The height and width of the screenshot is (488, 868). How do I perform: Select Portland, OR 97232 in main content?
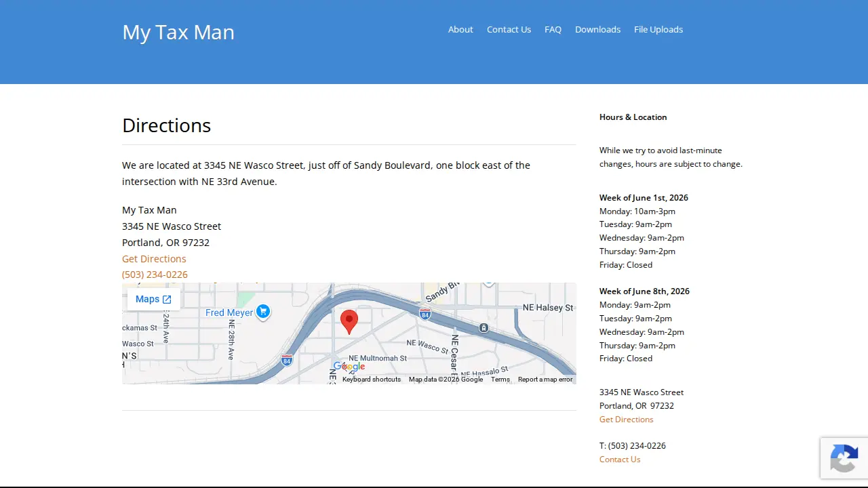165,243
